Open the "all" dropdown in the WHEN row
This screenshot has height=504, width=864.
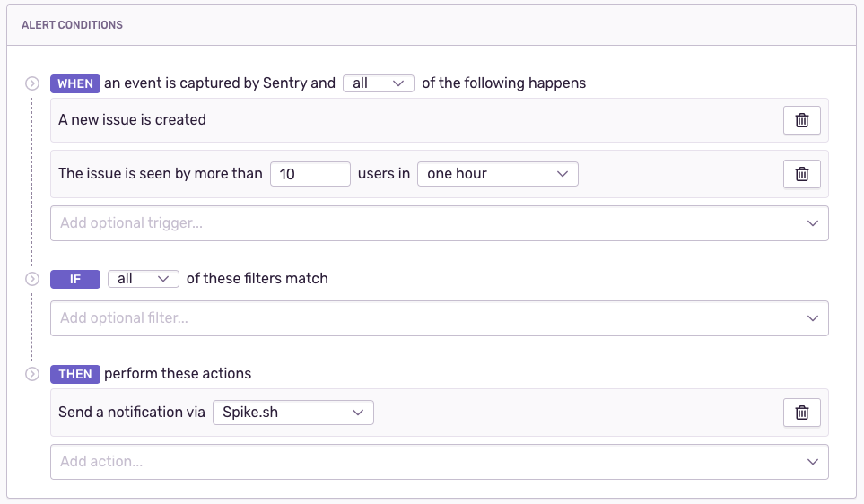pyautogui.click(x=378, y=83)
